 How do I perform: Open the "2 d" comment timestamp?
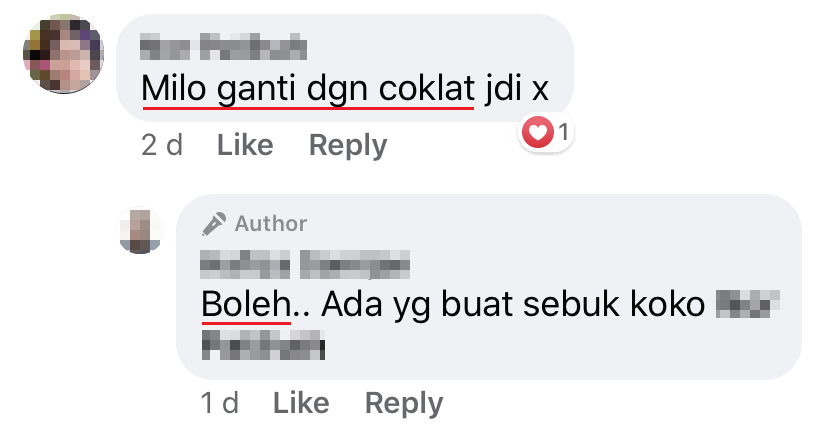162,145
